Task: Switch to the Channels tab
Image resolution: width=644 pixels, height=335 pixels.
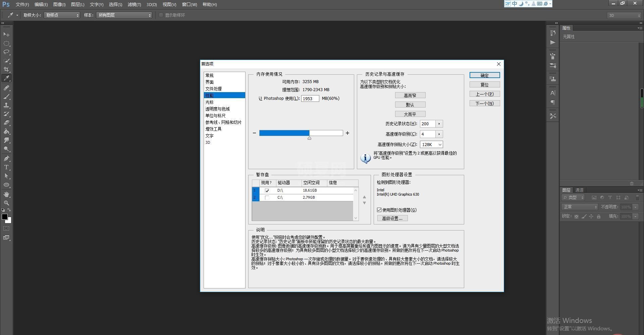Action: 579,190
